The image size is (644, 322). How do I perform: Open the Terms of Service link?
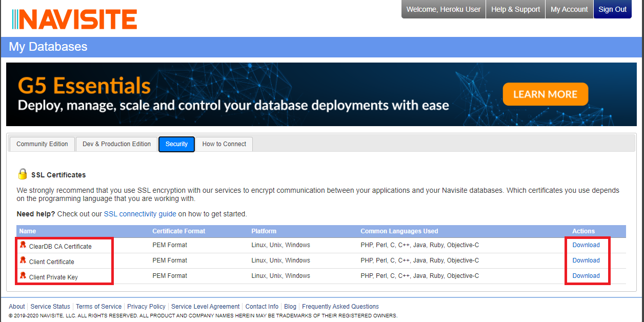[99, 307]
